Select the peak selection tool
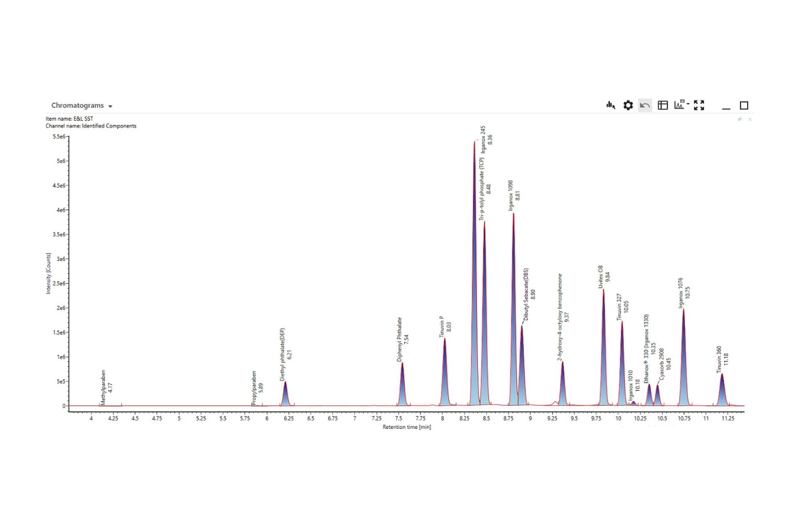This screenshot has height=532, width=798. pyautogui.click(x=610, y=105)
